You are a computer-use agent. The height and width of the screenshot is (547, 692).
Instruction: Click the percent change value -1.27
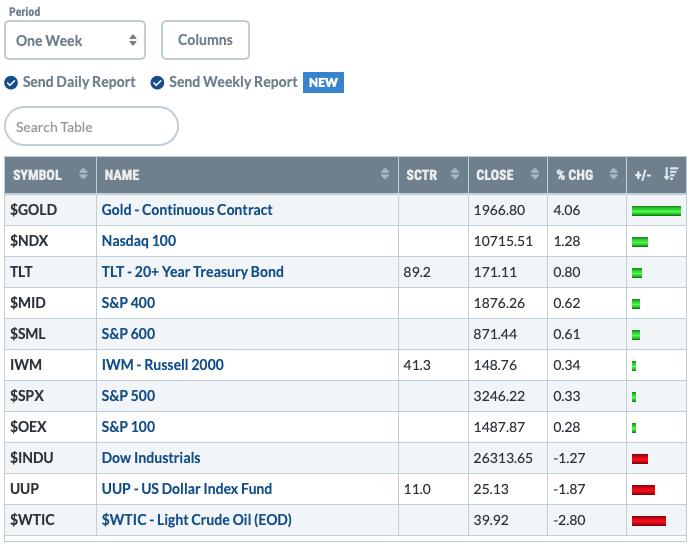coord(569,458)
